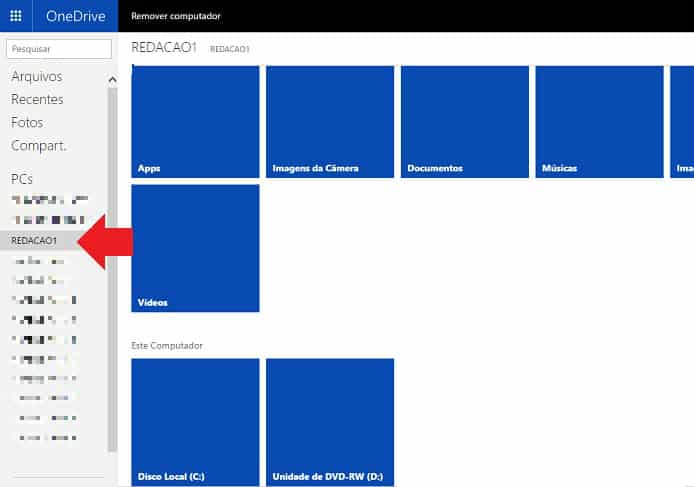694x487 pixels.
Task: Click the sidebar scroll up arrow
Action: tap(112, 80)
